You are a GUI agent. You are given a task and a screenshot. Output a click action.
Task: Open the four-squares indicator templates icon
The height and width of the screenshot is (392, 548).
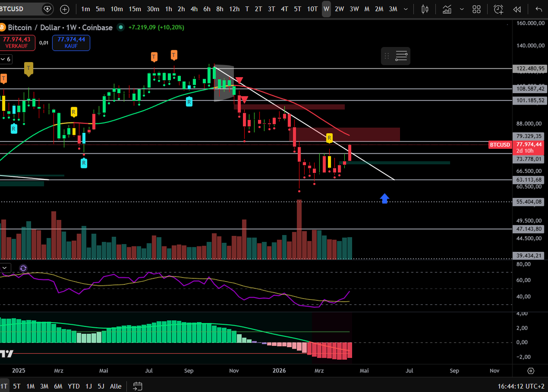476,9
